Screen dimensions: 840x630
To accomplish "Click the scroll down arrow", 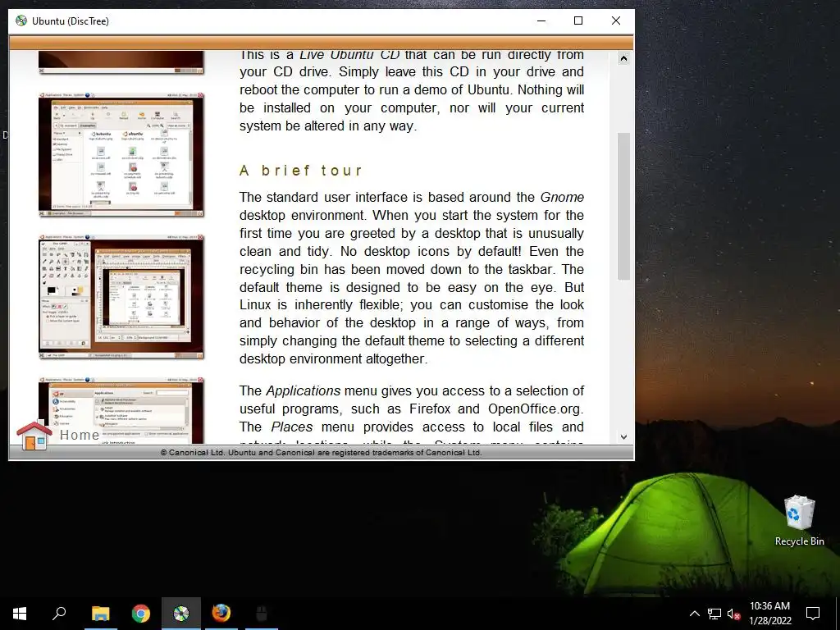I will 623,437.
